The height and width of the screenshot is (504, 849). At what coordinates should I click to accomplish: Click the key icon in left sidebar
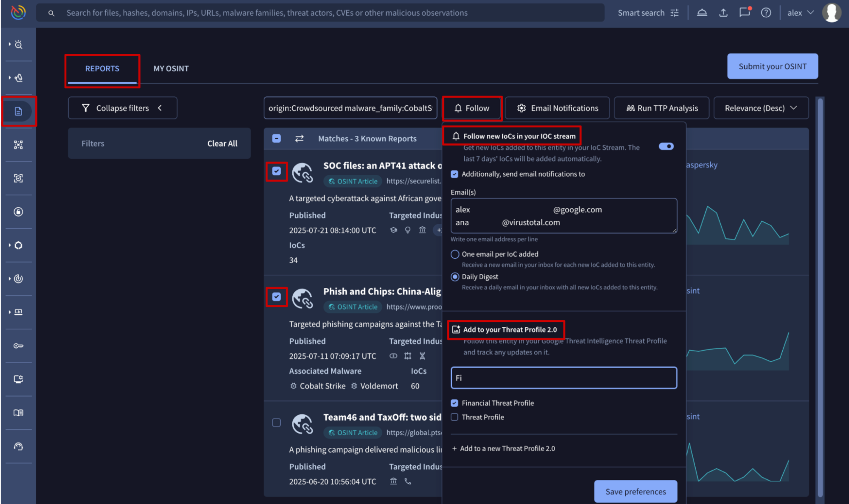click(18, 346)
